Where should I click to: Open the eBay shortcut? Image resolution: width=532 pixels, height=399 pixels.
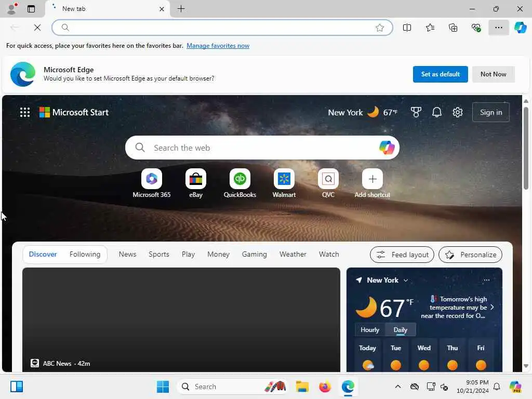196,183
